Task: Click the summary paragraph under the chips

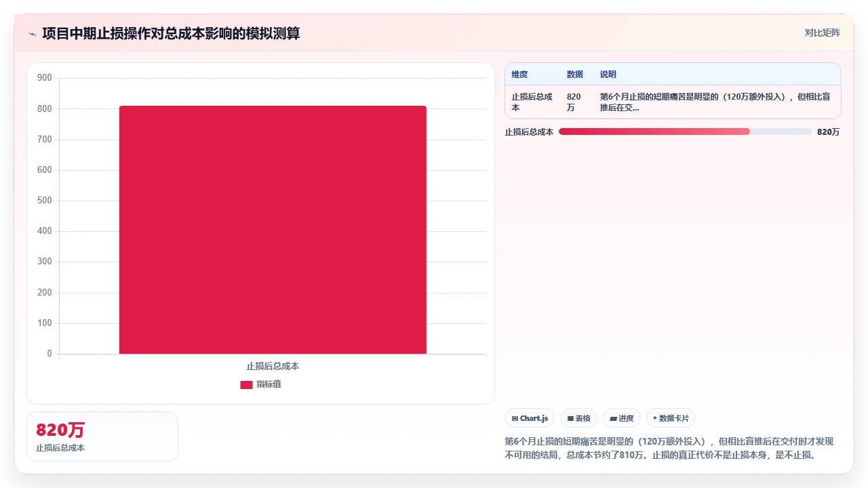Action: (x=670, y=448)
